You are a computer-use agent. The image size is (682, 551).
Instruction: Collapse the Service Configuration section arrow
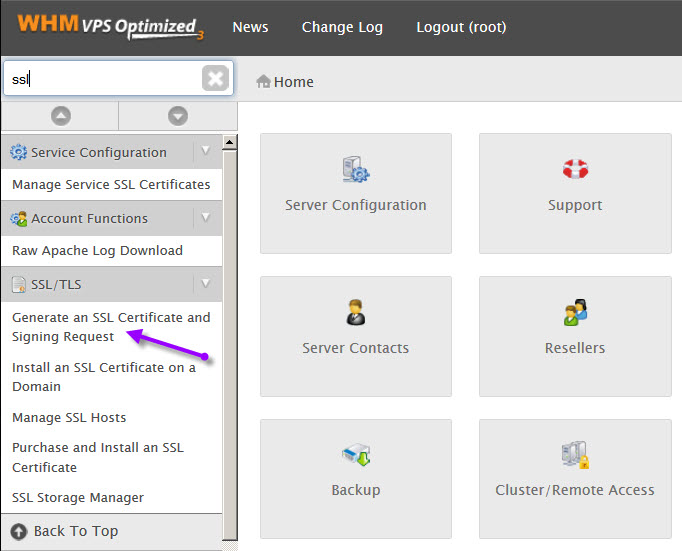[x=205, y=152]
